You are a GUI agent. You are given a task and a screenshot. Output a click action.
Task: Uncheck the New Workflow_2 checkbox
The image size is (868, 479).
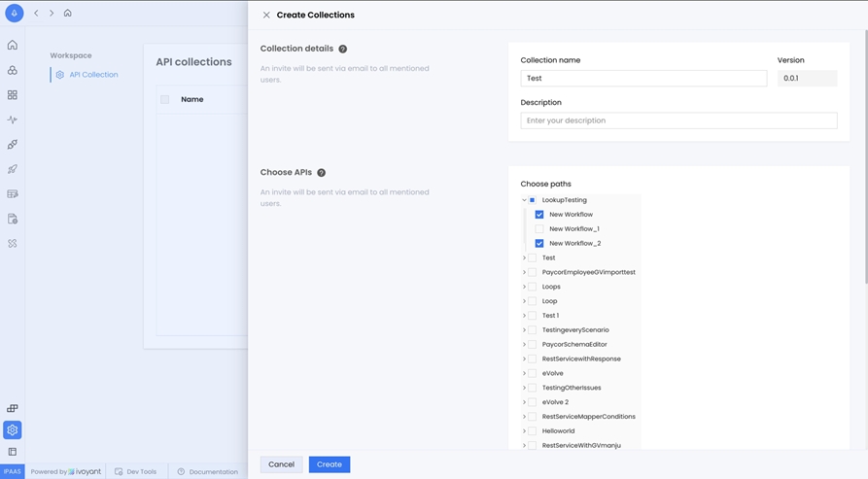click(539, 244)
